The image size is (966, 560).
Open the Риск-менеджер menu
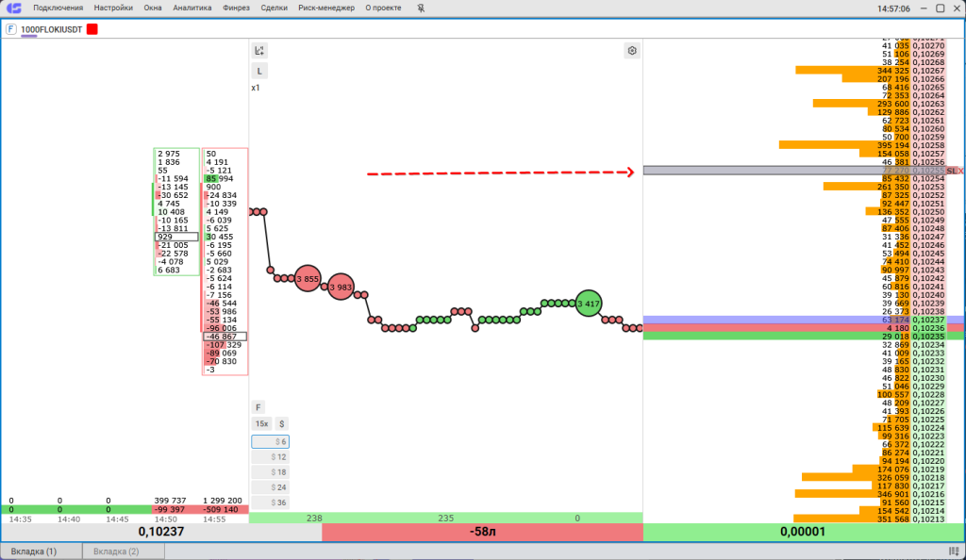tap(326, 8)
